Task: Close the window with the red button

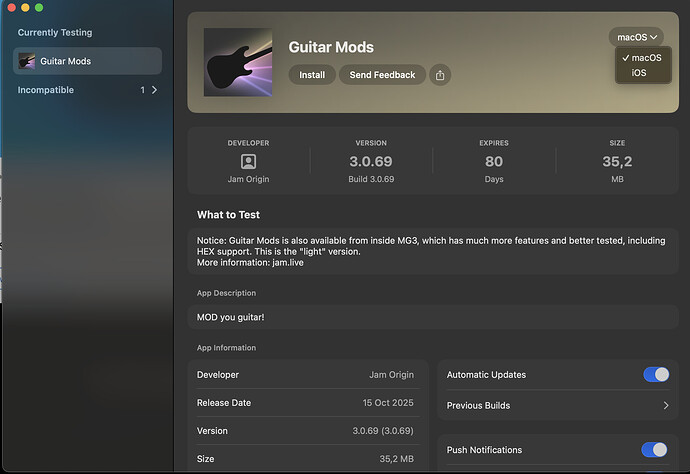Action: (9, 7)
